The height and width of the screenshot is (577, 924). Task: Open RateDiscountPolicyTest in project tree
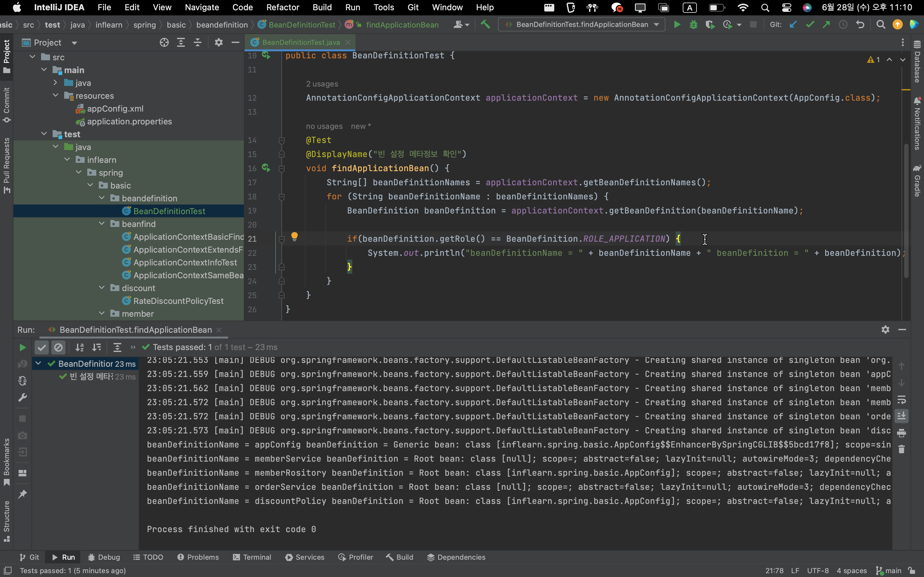click(178, 301)
